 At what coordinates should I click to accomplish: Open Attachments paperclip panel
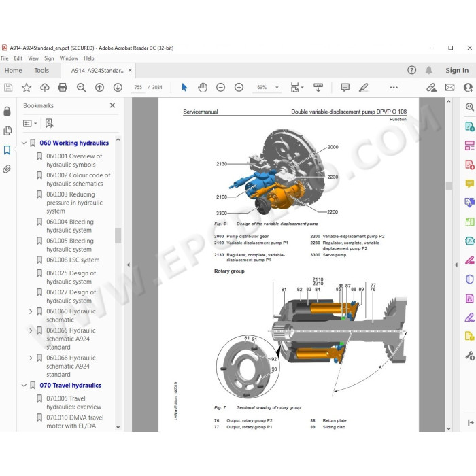7,169
